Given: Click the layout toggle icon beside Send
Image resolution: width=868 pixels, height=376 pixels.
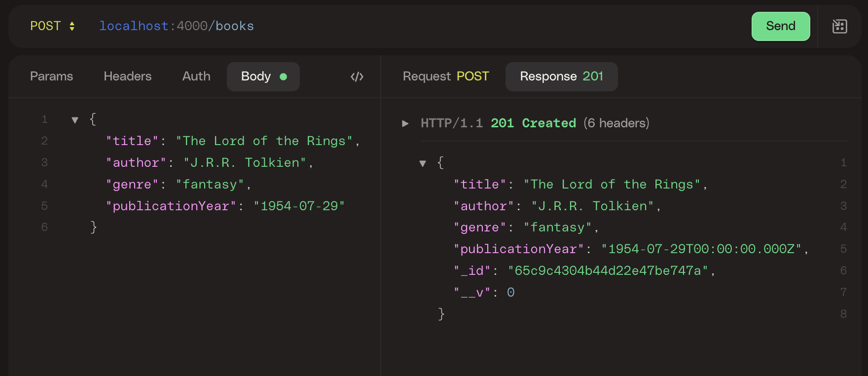Looking at the screenshot, I should pos(839,26).
